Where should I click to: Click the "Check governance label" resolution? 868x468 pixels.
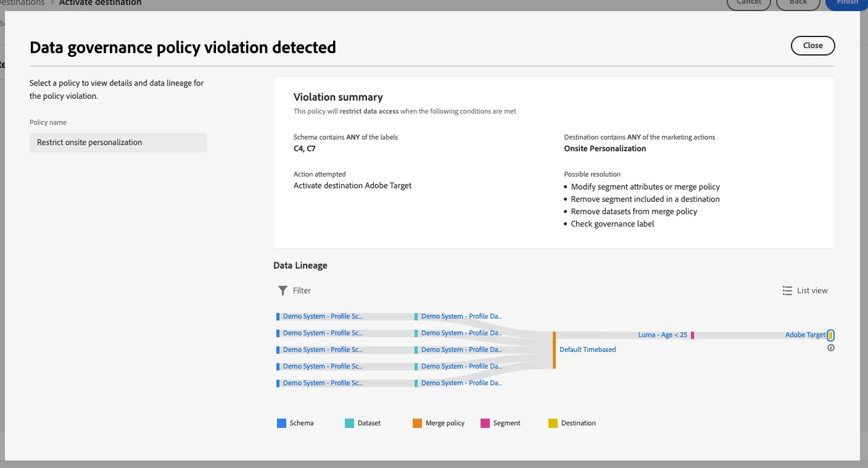click(613, 224)
